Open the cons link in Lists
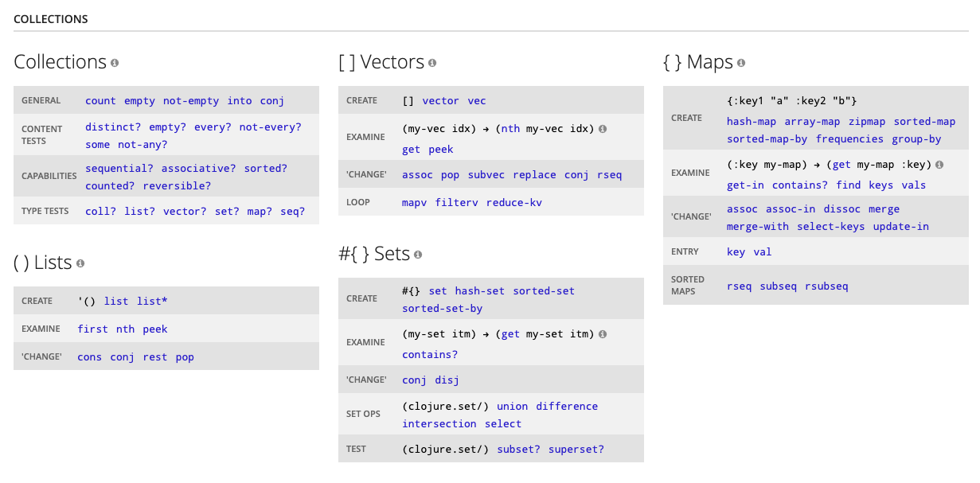The image size is (980, 483). tap(90, 357)
